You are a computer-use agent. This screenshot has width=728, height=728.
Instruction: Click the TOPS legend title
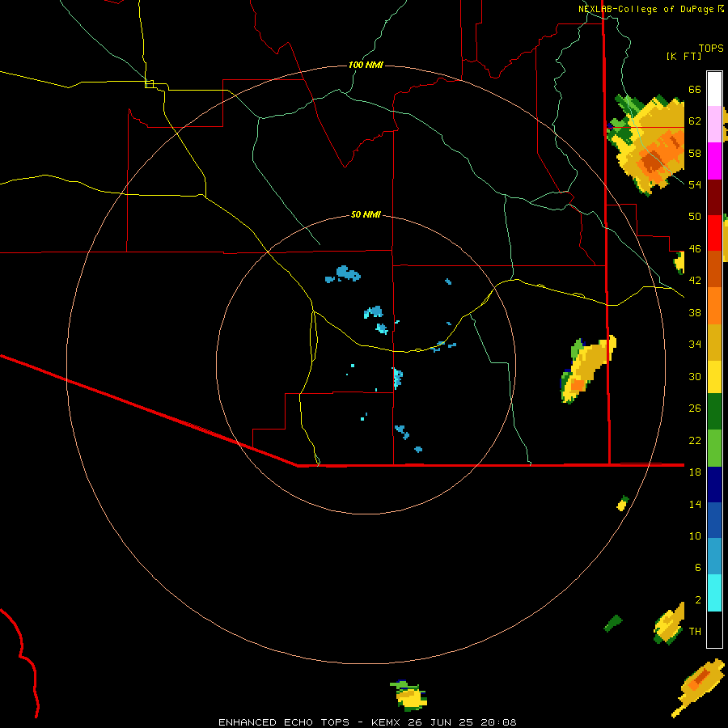tap(711, 49)
